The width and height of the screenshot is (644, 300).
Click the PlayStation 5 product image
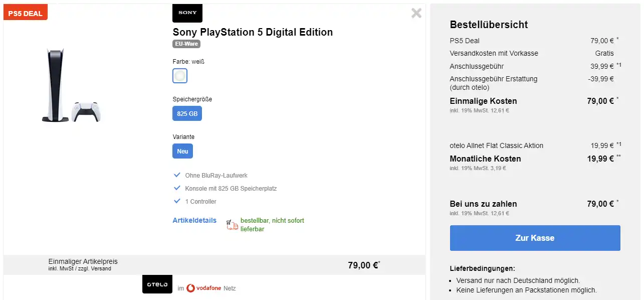tap(71, 85)
